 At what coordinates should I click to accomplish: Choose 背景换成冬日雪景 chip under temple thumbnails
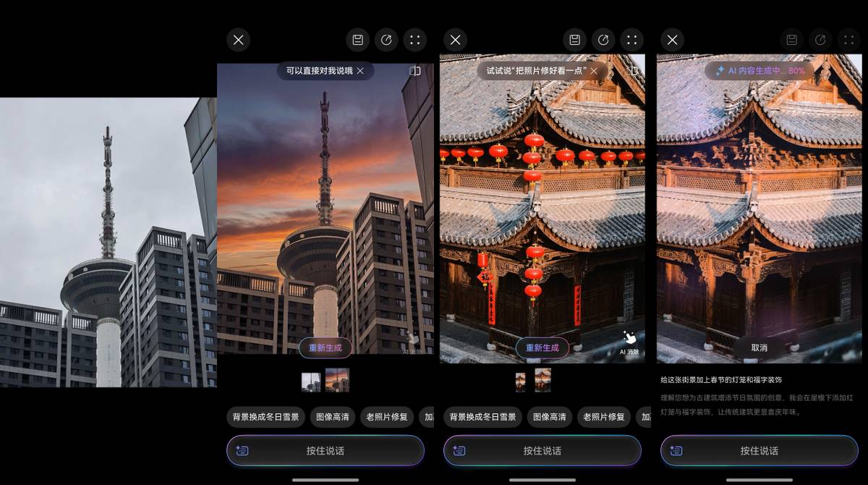click(482, 417)
